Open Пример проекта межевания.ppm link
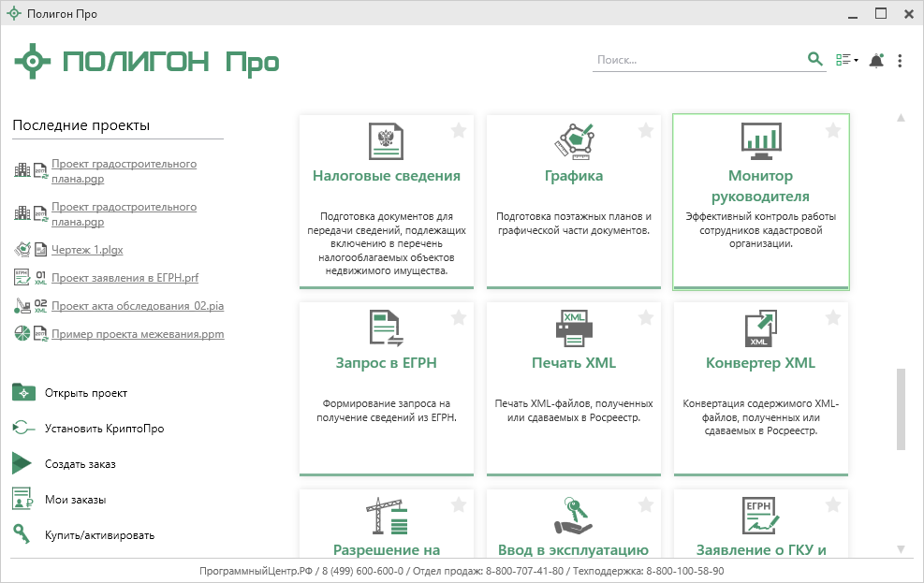This screenshot has height=583, width=924. [138, 334]
